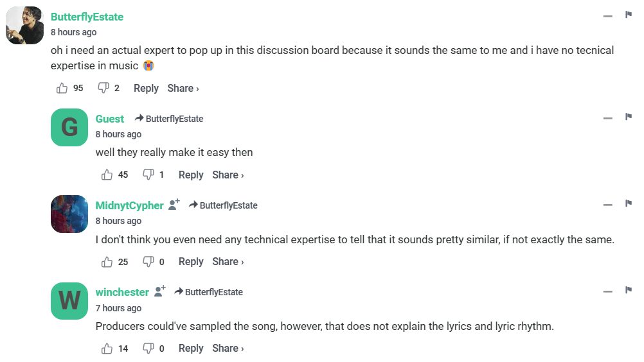Reply to MidnytCypher's comment

tap(191, 261)
